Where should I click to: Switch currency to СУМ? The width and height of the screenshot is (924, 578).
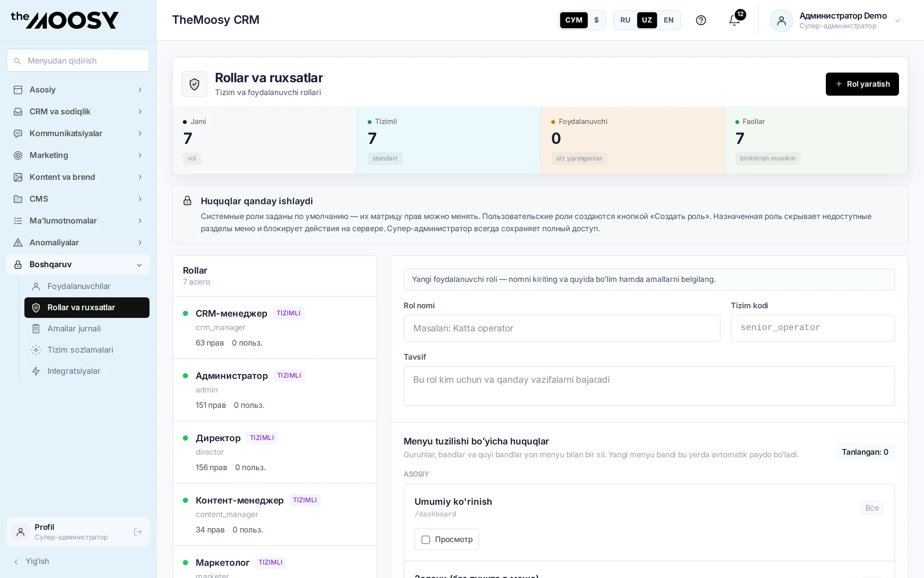click(x=574, y=20)
